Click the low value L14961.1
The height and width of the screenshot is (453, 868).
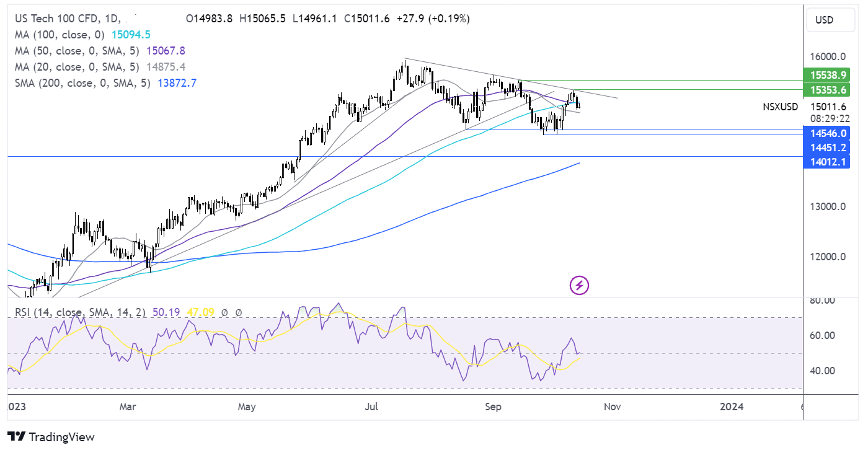(314, 19)
